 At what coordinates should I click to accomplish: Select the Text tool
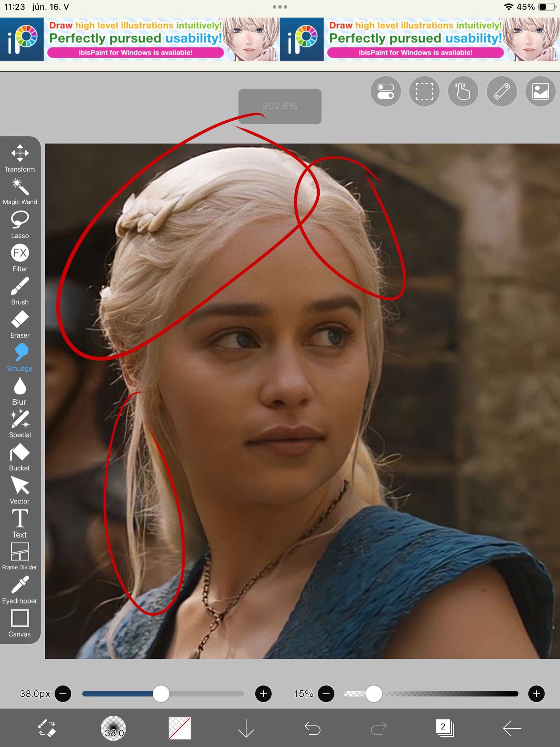[20, 524]
